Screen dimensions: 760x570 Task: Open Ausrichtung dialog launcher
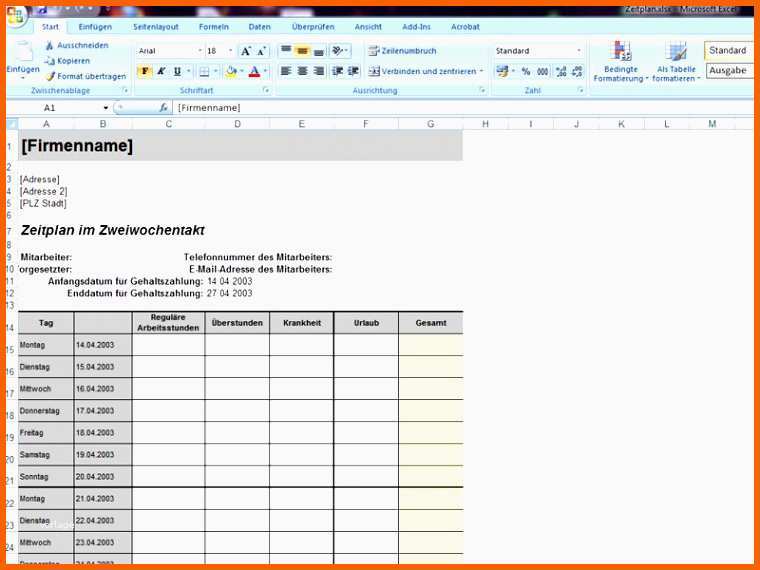(482, 91)
